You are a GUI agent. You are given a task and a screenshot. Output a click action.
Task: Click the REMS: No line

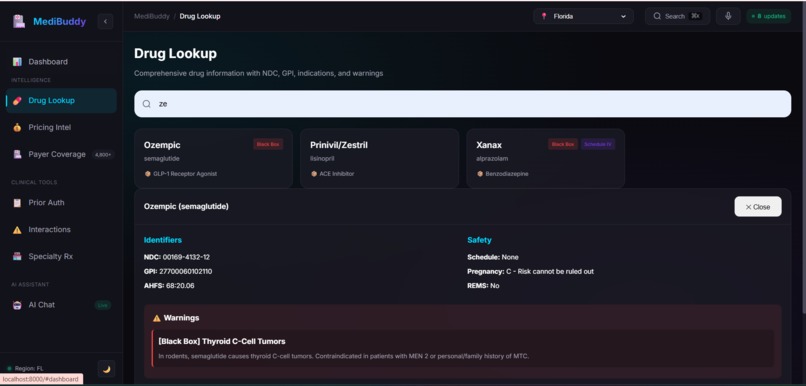point(483,286)
